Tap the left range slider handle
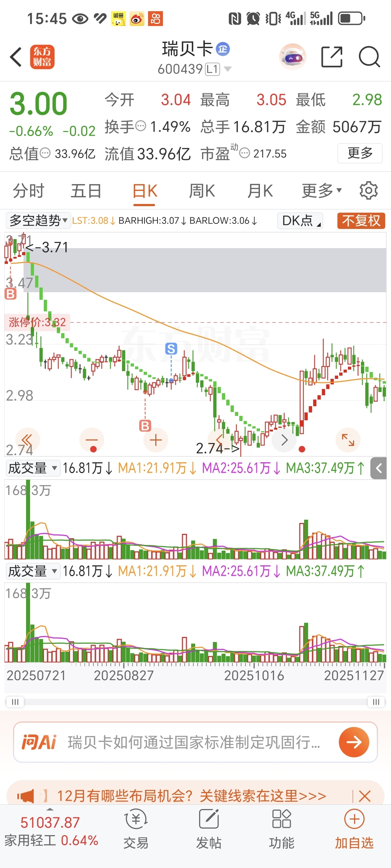 pyautogui.click(x=15, y=702)
